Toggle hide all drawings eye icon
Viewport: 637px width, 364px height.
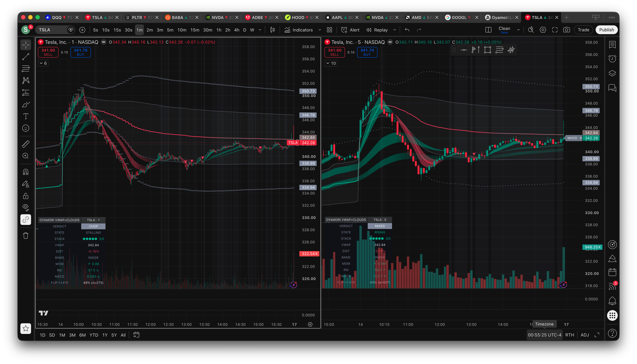26,208
